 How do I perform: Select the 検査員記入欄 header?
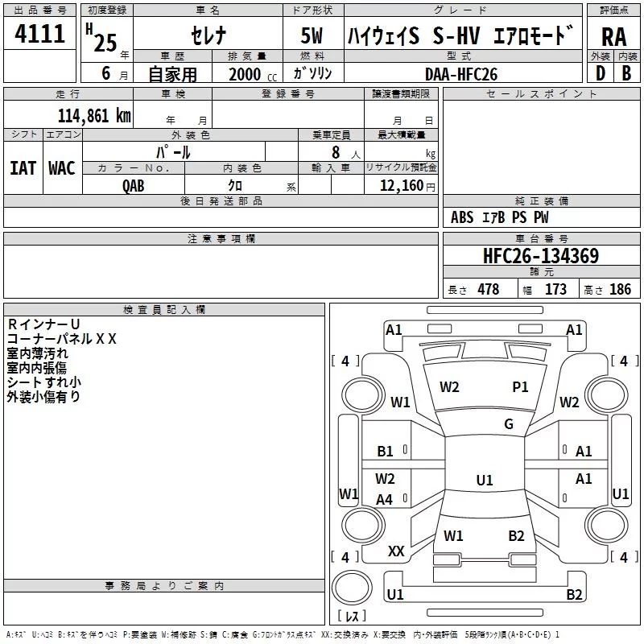164,310
